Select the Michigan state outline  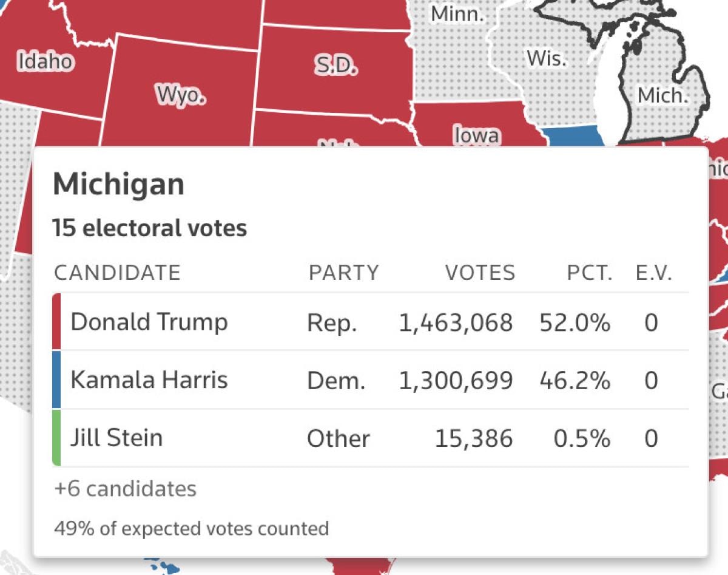pyautogui.click(x=663, y=95)
